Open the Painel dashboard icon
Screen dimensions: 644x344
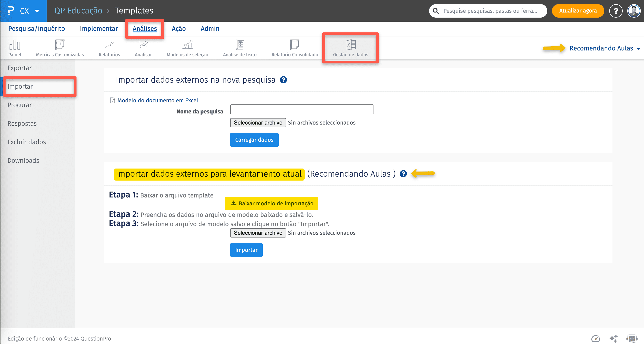[x=15, y=45]
